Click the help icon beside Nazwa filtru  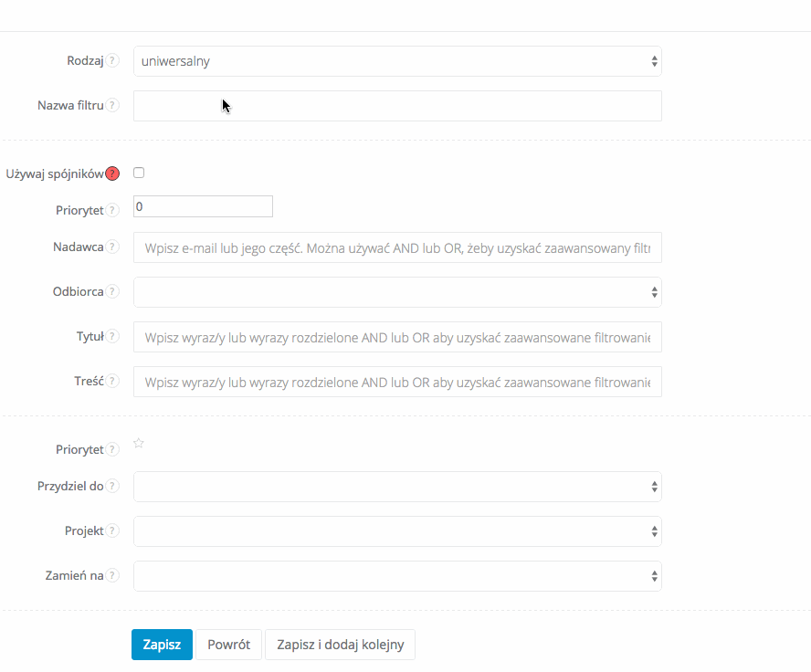tap(112, 105)
